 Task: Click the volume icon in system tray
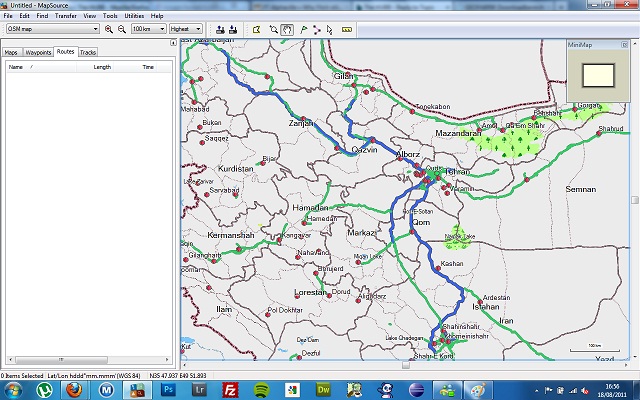585,391
